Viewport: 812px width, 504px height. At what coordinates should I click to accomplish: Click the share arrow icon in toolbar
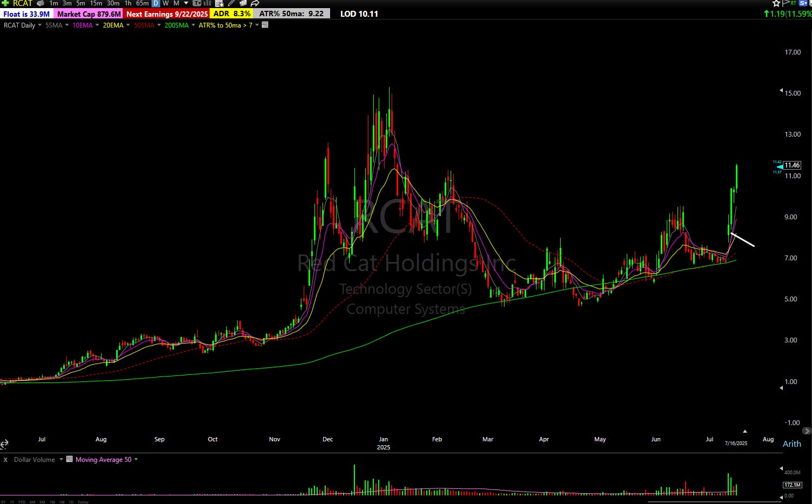(255, 3)
